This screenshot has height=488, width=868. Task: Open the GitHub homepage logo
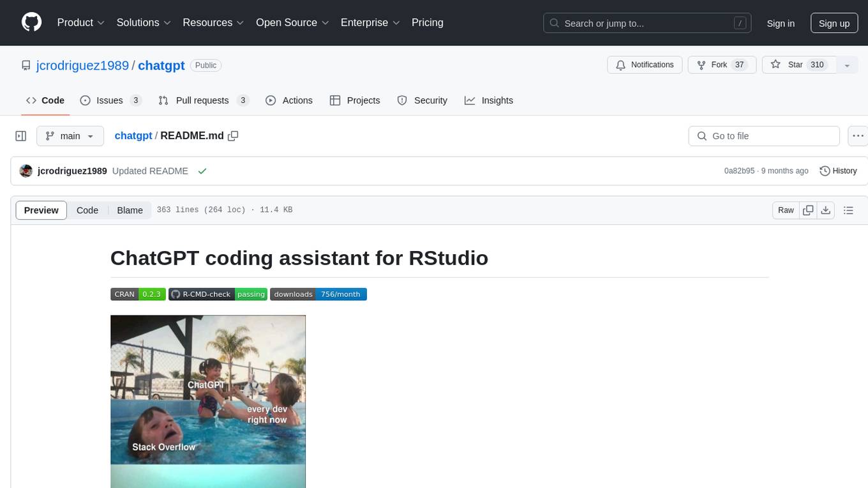click(x=31, y=22)
